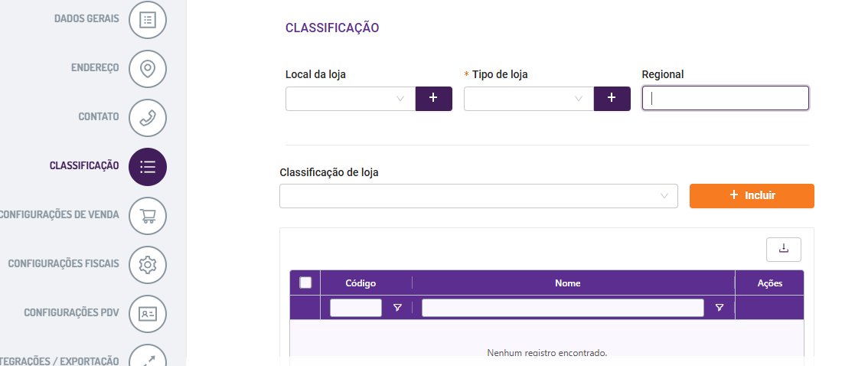Expand the Tipo de loja dropdown

click(x=529, y=99)
